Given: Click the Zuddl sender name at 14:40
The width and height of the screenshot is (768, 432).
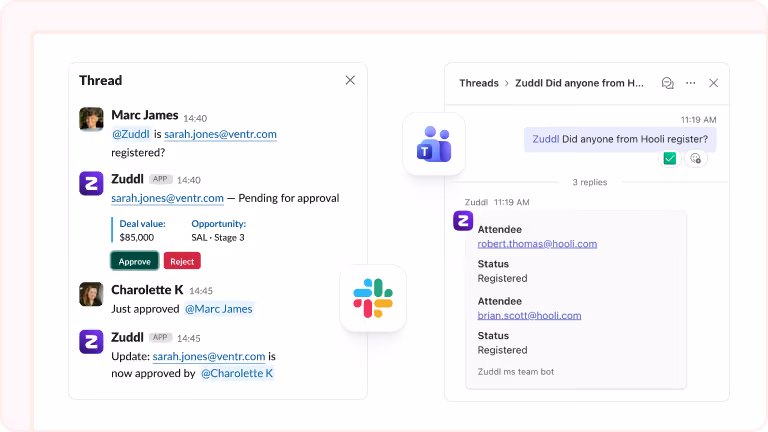Looking at the screenshot, I should click(x=127, y=179).
